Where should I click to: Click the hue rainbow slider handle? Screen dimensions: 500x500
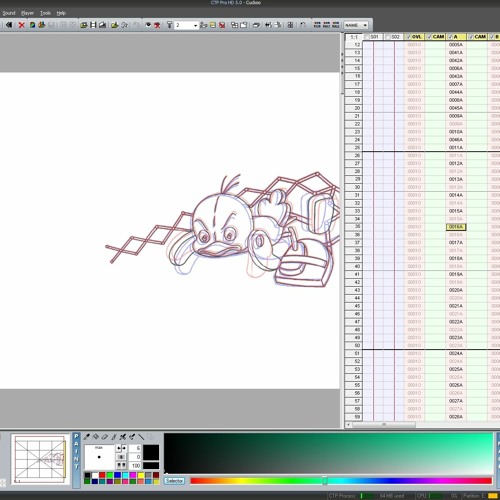tap(325, 480)
